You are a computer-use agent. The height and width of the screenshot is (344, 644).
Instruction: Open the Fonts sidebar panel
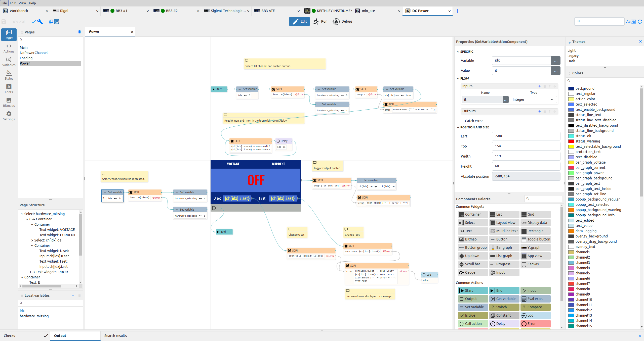click(x=9, y=89)
